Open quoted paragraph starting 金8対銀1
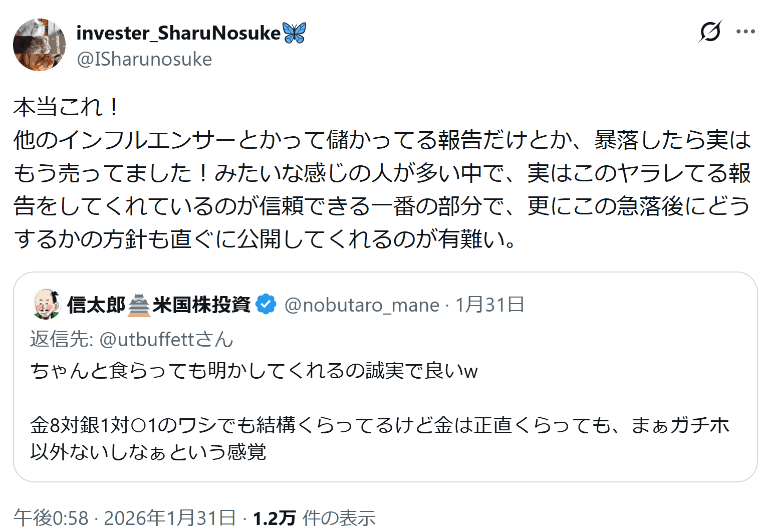Screen dimensions: 767x532 [x=379, y=438]
